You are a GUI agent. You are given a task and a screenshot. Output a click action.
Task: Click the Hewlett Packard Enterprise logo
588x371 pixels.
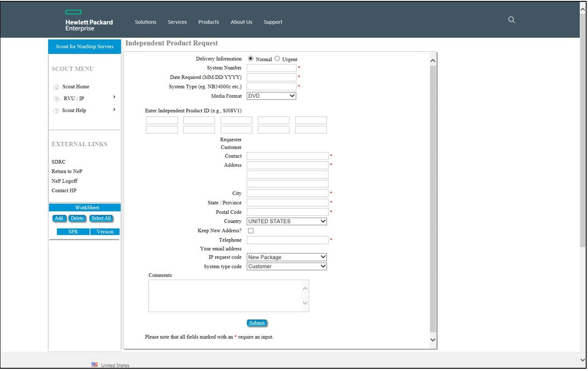point(89,20)
